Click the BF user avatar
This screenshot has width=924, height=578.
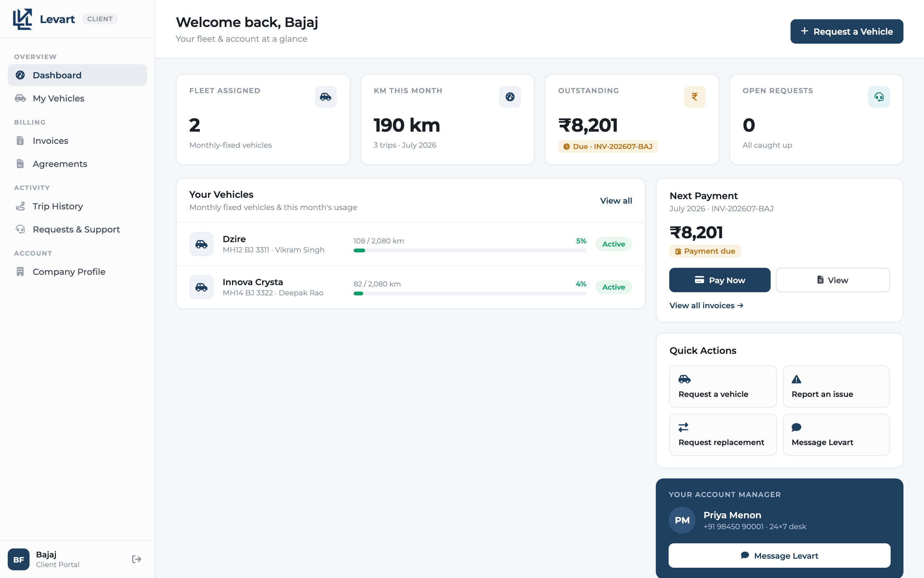tap(19, 559)
